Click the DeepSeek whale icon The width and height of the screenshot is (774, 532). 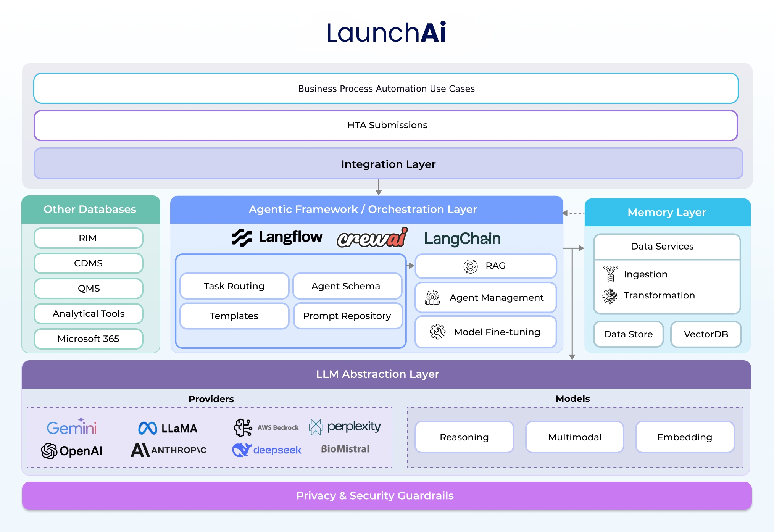pos(242,450)
